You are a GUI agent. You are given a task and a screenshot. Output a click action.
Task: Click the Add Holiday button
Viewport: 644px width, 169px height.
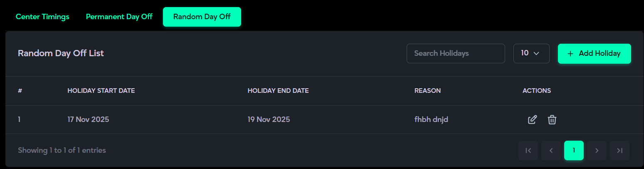594,53
